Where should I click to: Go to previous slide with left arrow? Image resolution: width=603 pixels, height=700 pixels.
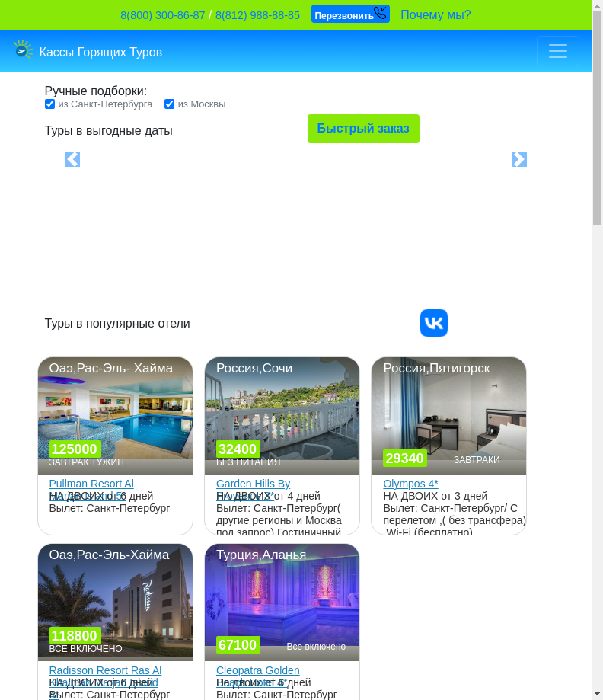coord(72,159)
